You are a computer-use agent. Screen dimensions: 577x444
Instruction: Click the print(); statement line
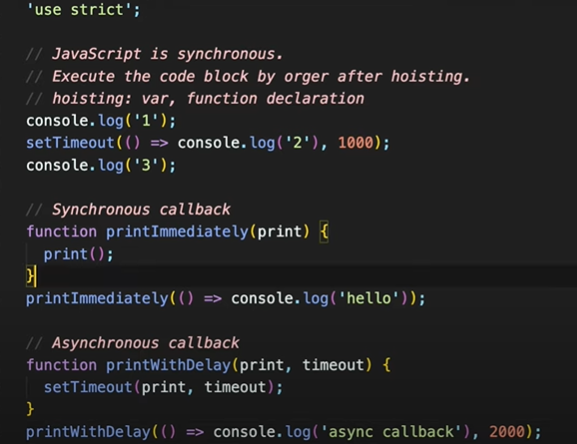point(78,254)
